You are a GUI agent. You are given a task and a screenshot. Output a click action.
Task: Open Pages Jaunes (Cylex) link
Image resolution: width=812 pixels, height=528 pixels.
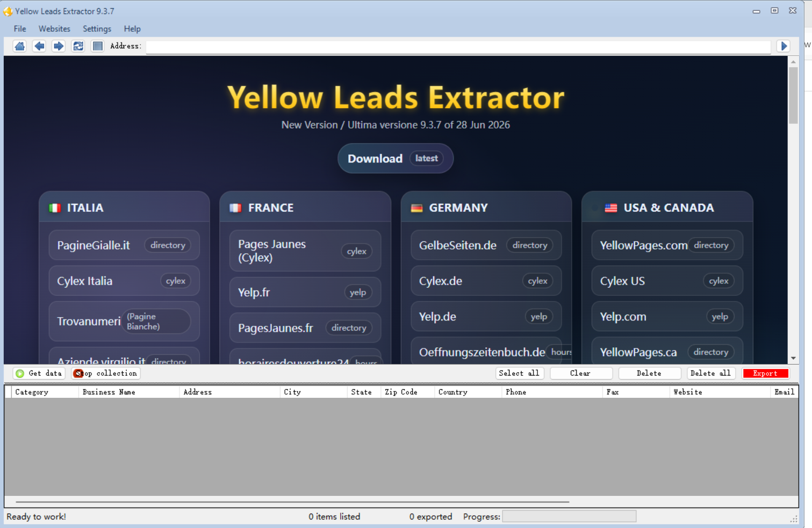coord(305,251)
